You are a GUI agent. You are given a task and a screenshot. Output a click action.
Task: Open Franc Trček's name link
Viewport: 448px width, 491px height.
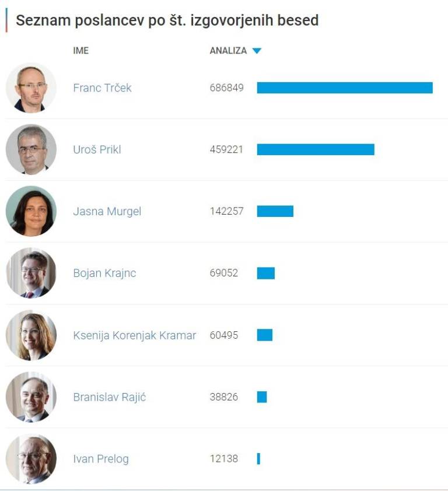(x=102, y=88)
